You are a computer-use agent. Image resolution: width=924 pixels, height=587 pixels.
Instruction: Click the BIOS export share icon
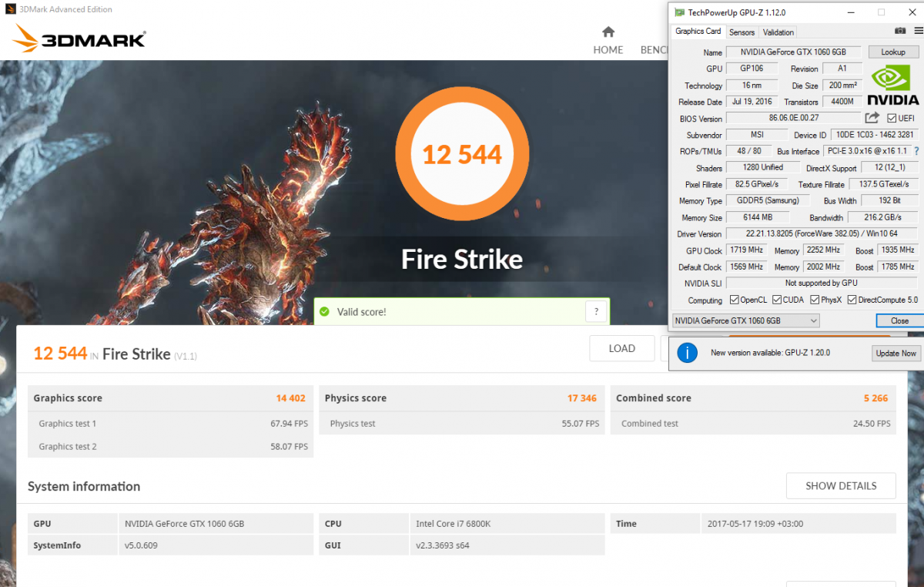click(872, 118)
